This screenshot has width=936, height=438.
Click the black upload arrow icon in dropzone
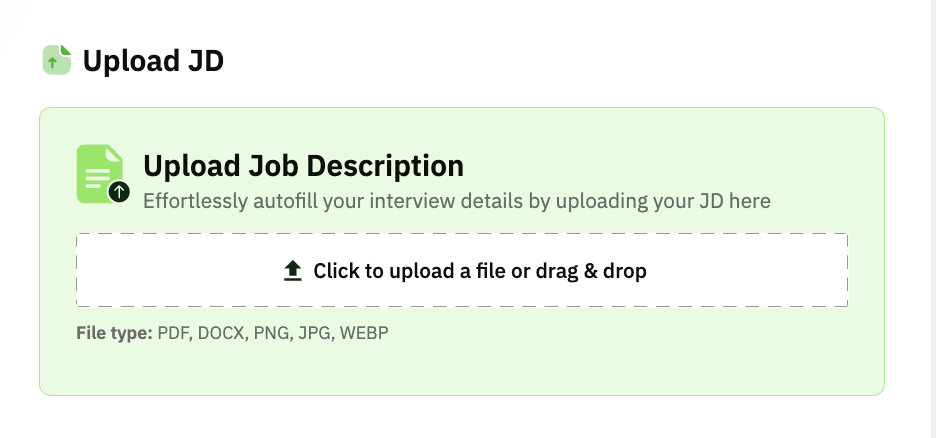pos(293,270)
